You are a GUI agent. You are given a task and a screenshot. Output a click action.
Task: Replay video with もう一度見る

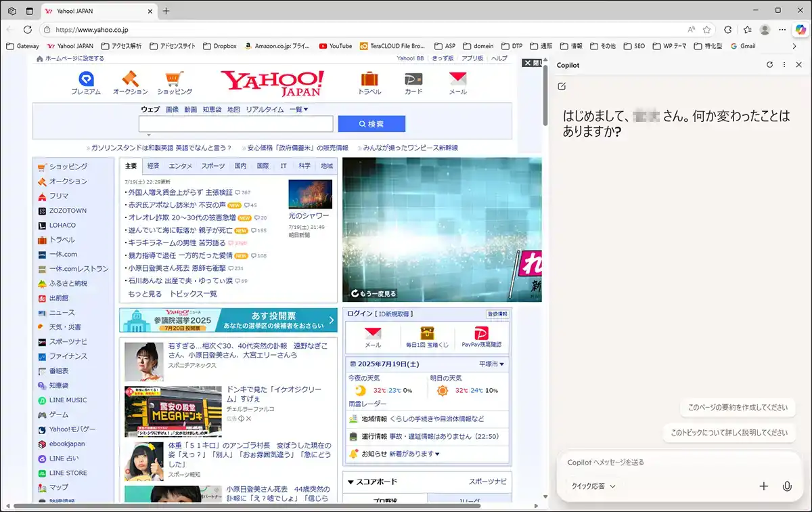374,294
